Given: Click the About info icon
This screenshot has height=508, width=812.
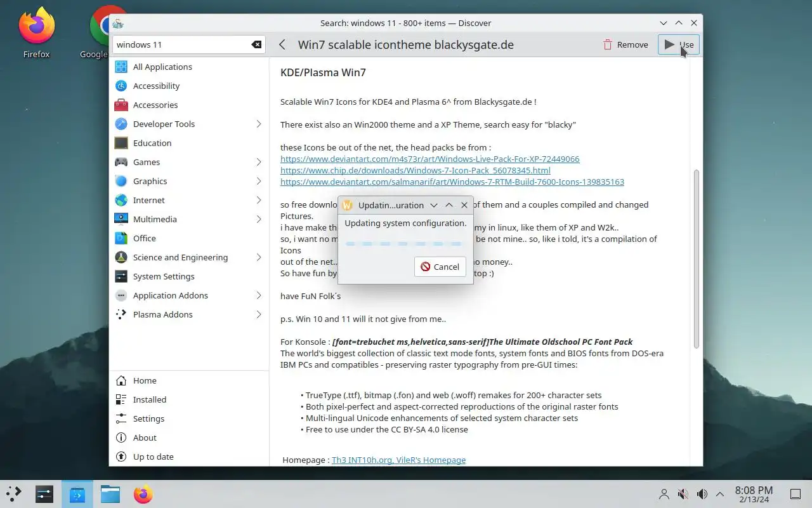Looking at the screenshot, I should pos(121,438).
